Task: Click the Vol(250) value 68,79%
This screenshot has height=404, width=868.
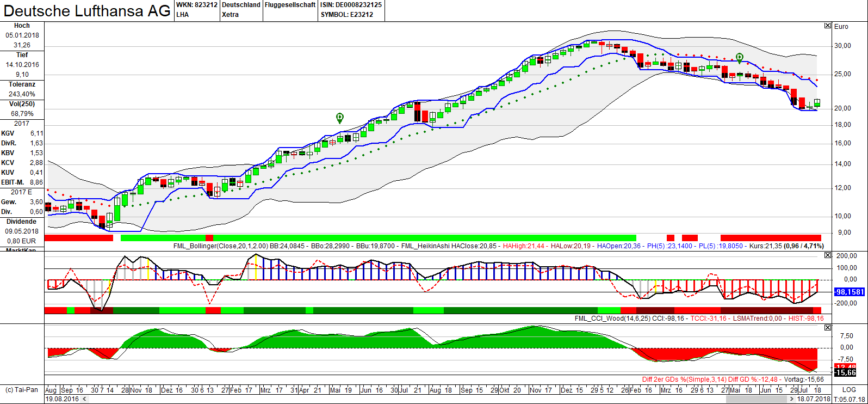Action: pyautogui.click(x=22, y=114)
